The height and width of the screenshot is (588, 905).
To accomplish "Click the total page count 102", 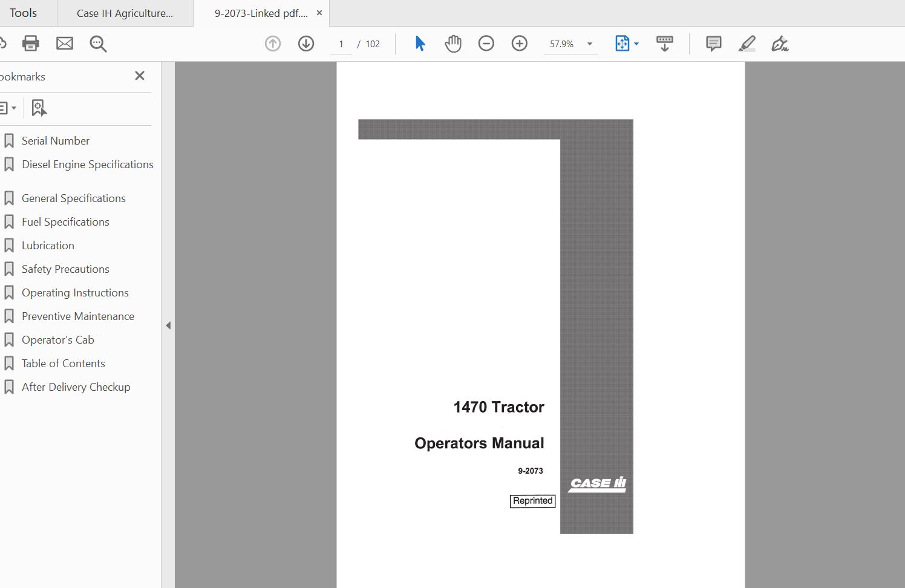I will tap(373, 44).
